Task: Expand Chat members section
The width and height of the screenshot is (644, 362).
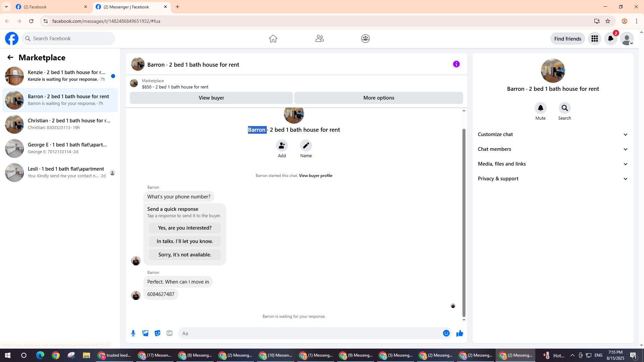Action: point(553,149)
